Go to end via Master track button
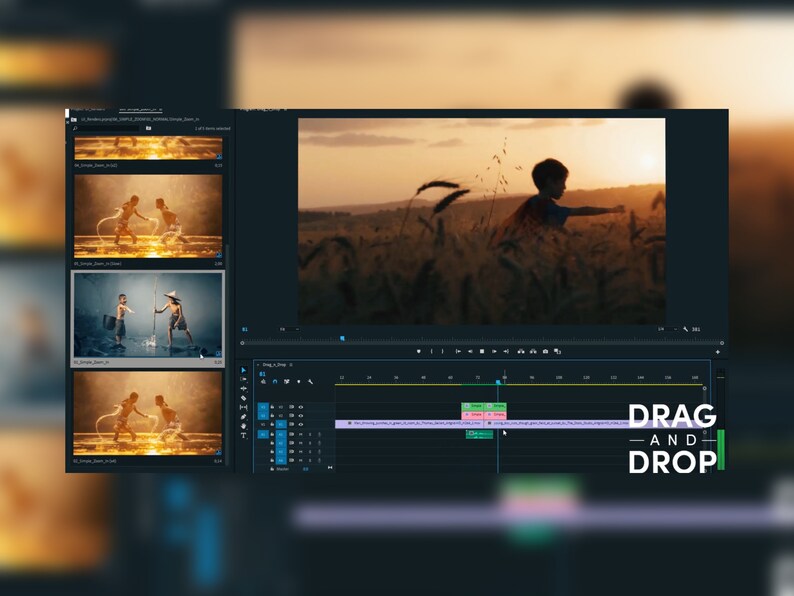The width and height of the screenshot is (794, 596). tap(330, 468)
